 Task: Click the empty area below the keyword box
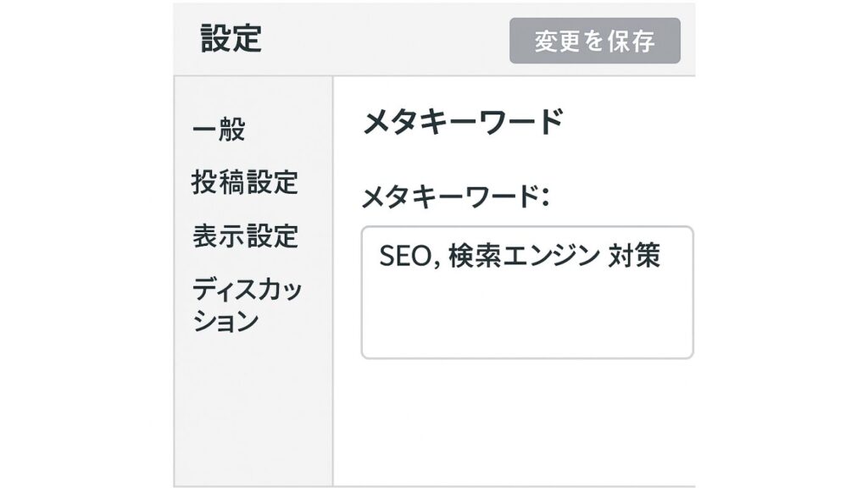click(x=526, y=415)
